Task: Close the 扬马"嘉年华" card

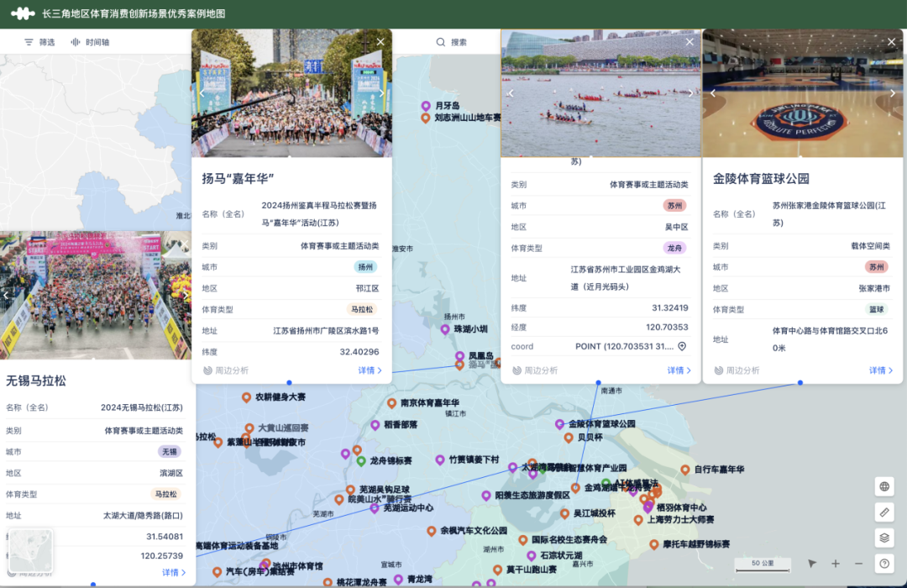Action: (x=380, y=42)
